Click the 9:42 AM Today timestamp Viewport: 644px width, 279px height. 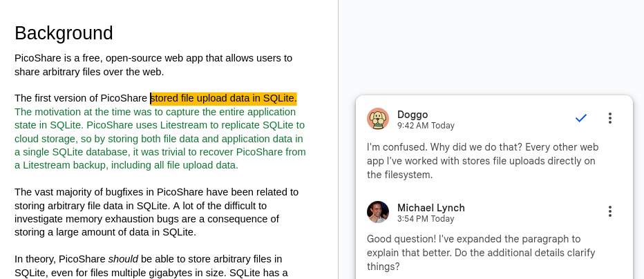(x=426, y=126)
